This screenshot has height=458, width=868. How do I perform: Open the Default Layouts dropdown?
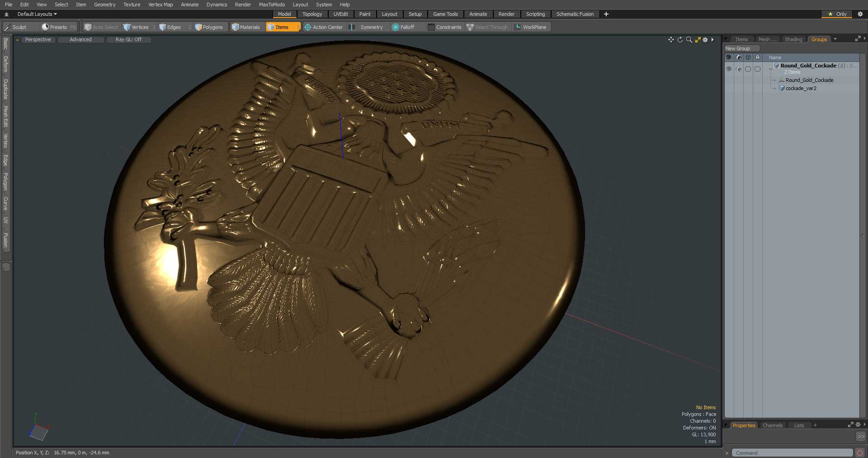(37, 14)
